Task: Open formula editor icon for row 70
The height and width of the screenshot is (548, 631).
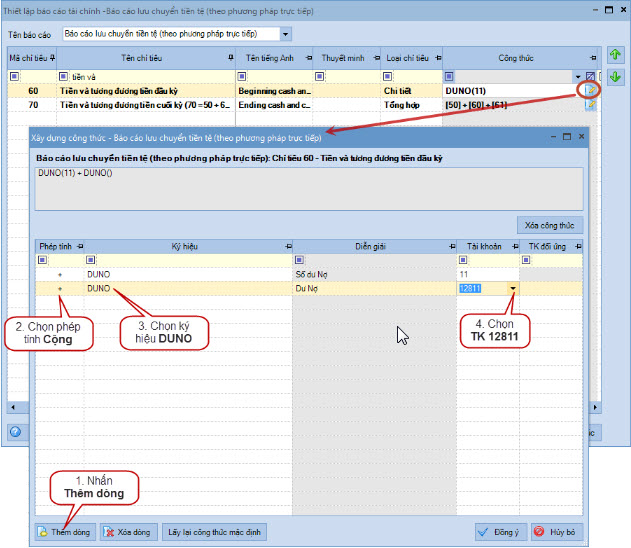Action: [x=590, y=105]
